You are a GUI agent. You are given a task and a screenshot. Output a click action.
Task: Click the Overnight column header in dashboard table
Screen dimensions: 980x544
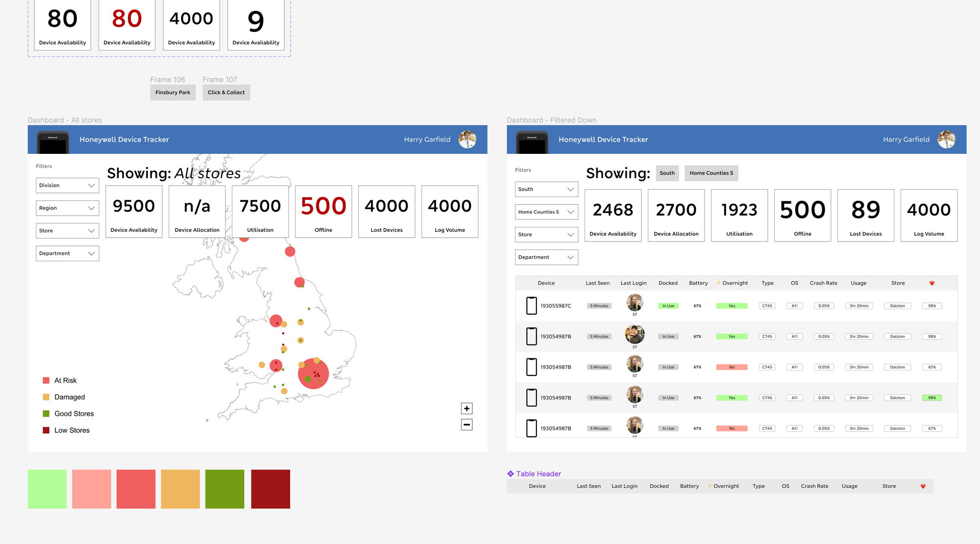[x=735, y=283]
